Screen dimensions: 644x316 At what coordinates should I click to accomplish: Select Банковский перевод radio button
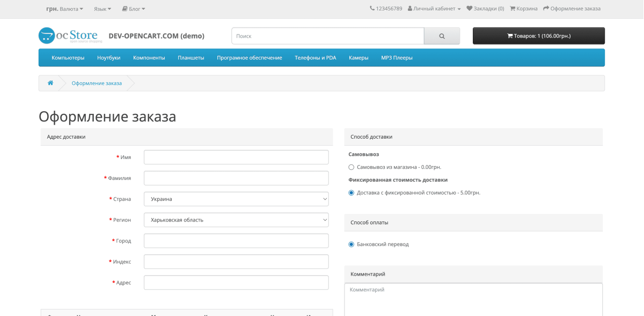352,244
